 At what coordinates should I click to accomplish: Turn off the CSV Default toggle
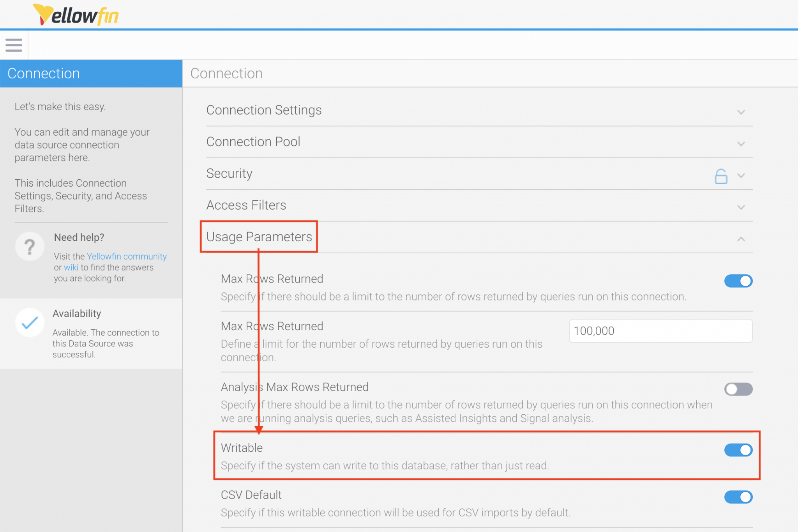click(x=738, y=497)
